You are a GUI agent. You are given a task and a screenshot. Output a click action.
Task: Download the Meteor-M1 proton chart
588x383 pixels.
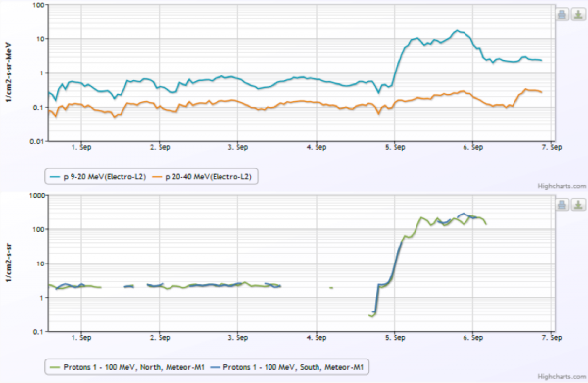(x=578, y=205)
